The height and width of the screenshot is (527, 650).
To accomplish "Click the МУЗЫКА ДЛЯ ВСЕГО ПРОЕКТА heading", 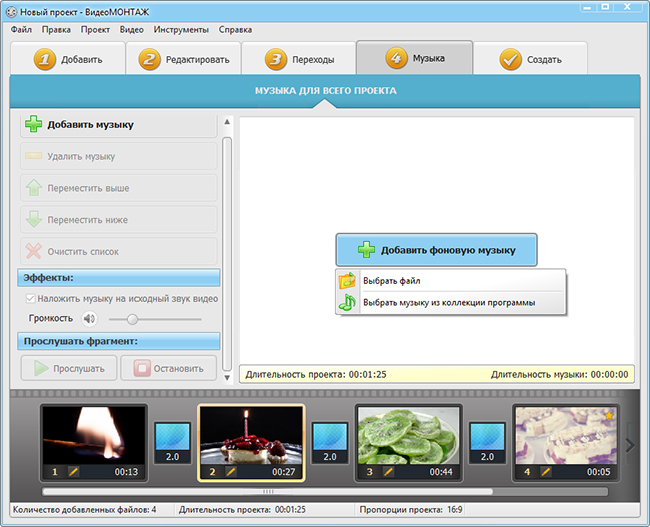I will 325,90.
